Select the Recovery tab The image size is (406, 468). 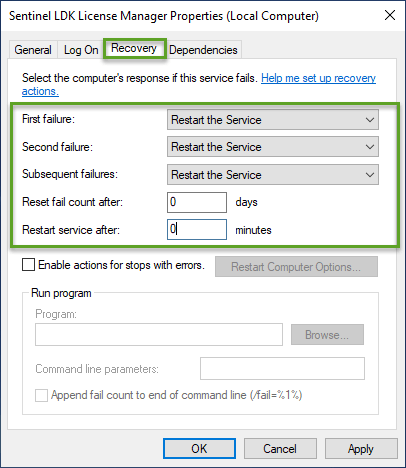[134, 48]
